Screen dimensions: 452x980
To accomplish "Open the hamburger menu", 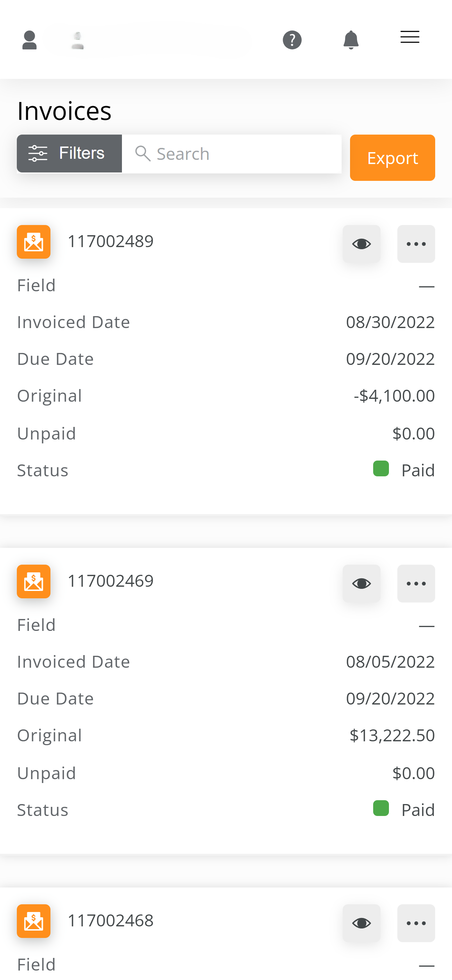I will pos(410,37).
